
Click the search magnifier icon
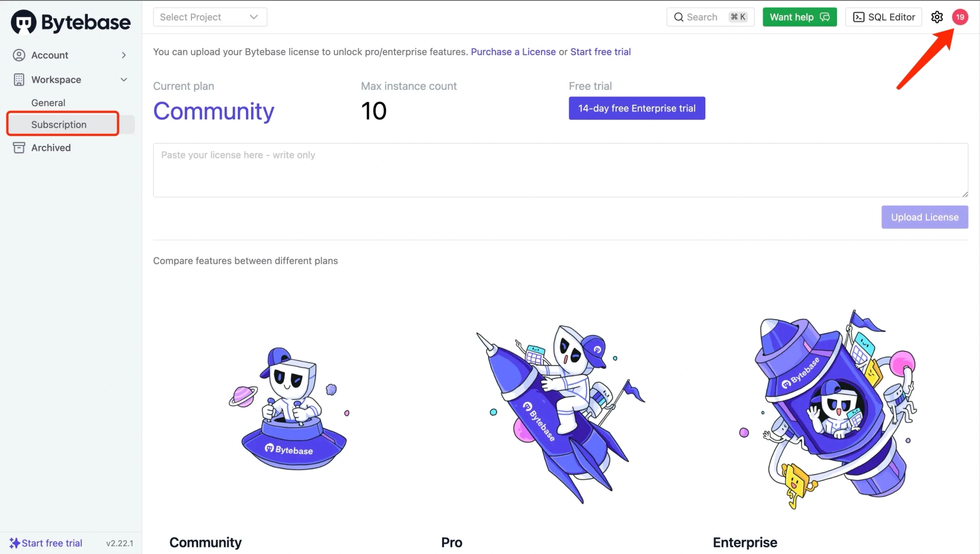pos(678,17)
